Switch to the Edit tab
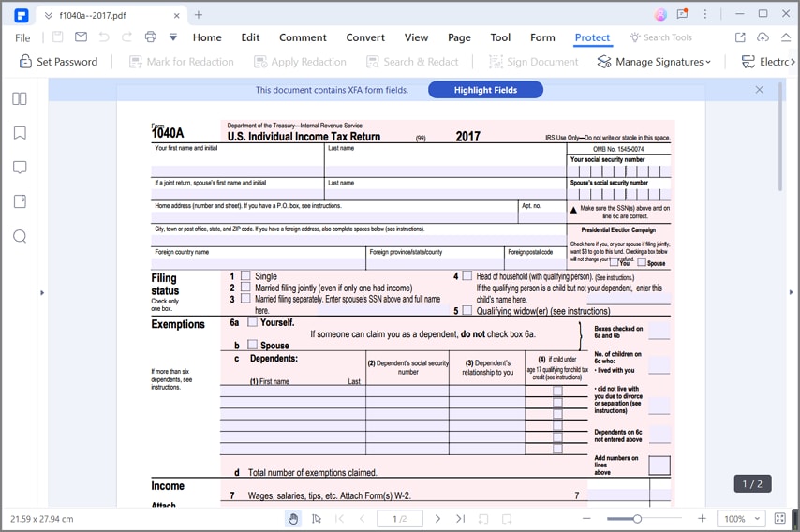 click(250, 37)
